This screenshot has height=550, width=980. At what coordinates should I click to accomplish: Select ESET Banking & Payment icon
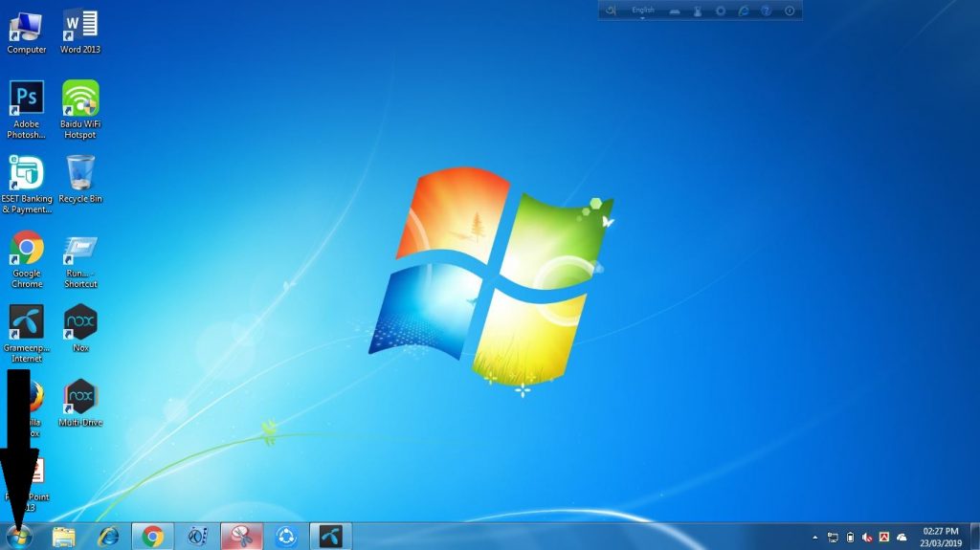coord(26,185)
